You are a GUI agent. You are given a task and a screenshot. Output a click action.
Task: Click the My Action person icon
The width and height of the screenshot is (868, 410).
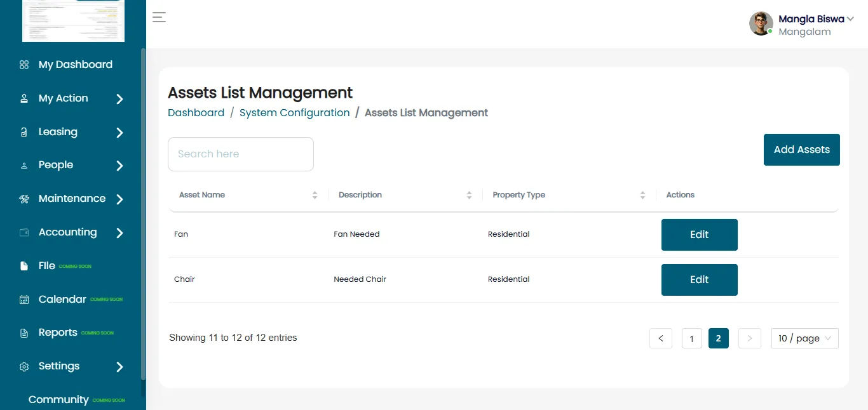click(x=24, y=98)
